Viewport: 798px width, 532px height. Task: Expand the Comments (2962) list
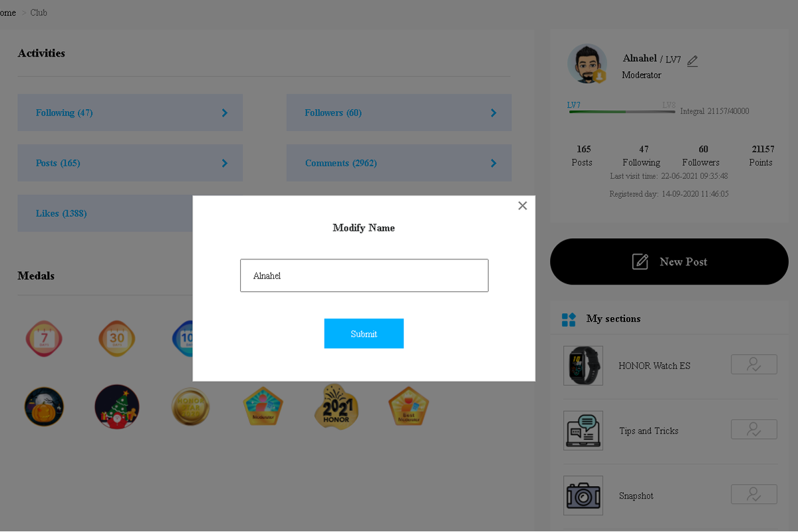click(x=399, y=163)
